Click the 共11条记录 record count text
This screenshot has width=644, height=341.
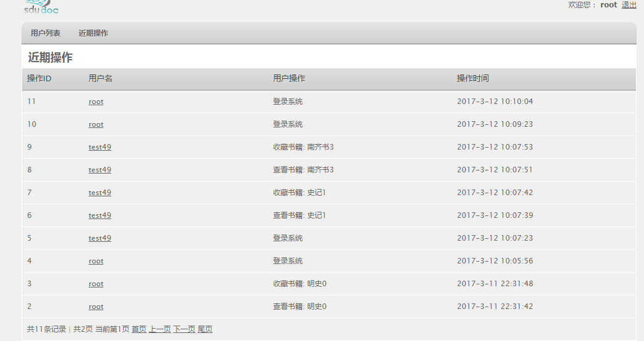[46, 329]
